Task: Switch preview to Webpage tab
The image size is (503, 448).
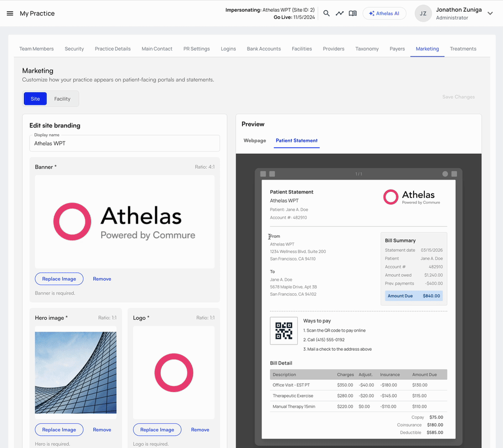Action: (255, 140)
